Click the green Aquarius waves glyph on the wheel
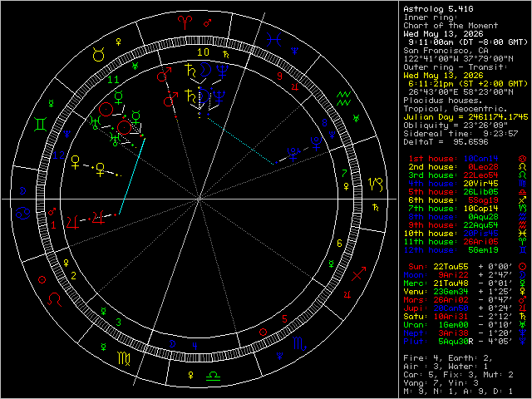 pyautogui.click(x=344, y=98)
